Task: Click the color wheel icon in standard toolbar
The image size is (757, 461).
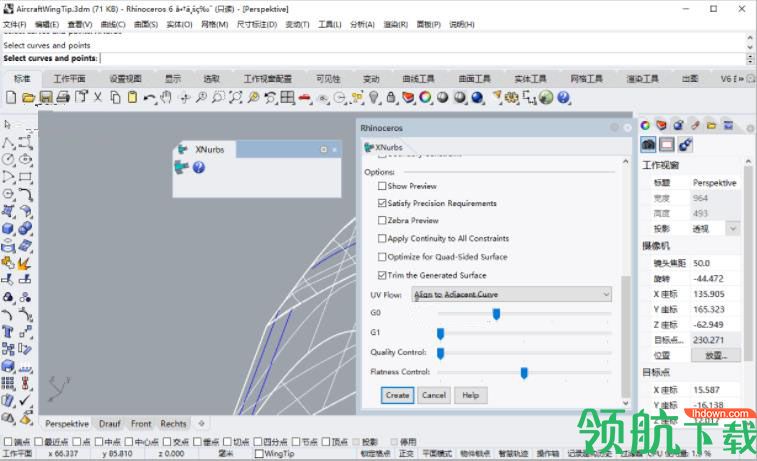Action: coord(425,98)
